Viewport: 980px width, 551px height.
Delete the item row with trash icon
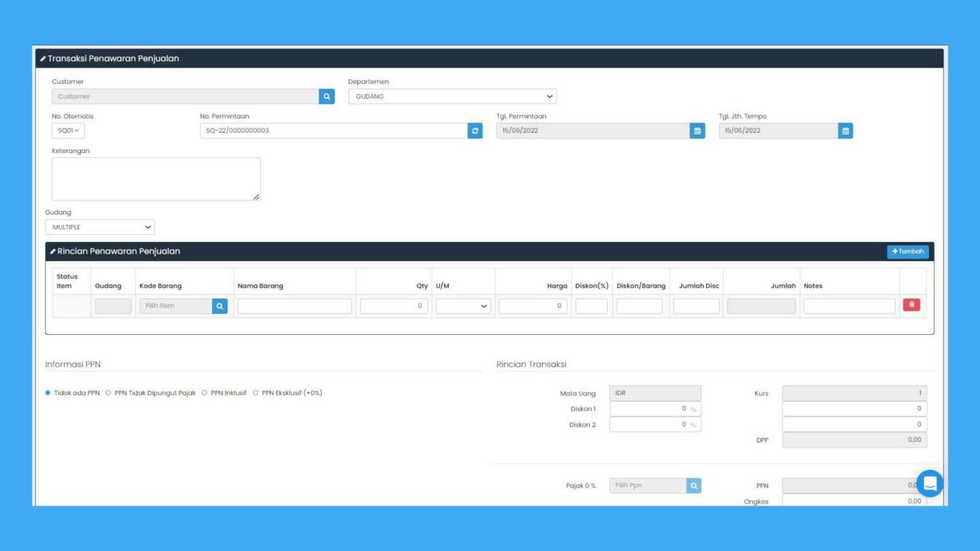point(911,305)
